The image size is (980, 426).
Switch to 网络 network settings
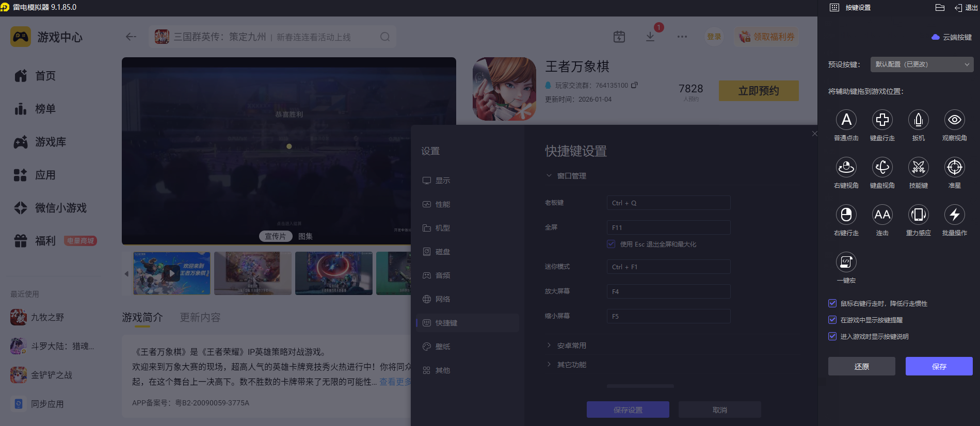468,299
